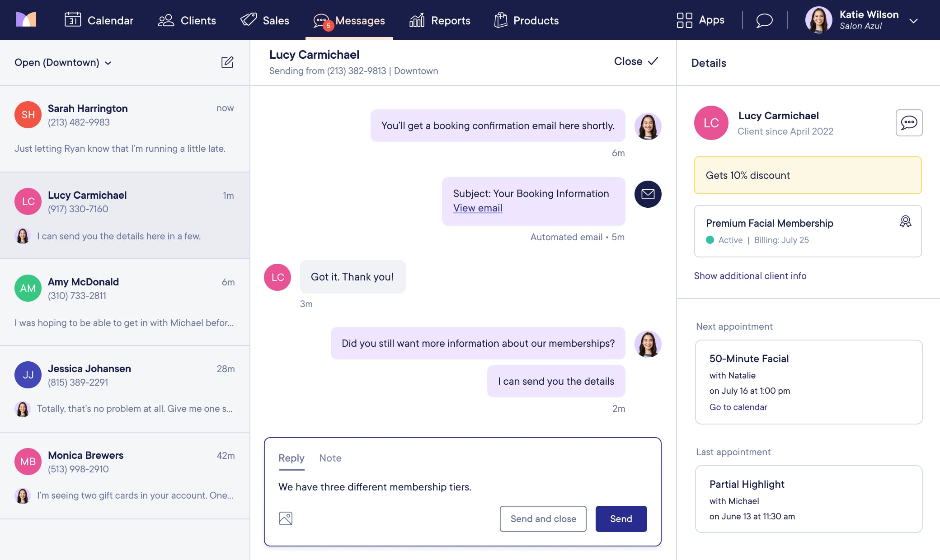The height and width of the screenshot is (560, 940).
Task: Switch to the Note tab
Action: [330, 458]
